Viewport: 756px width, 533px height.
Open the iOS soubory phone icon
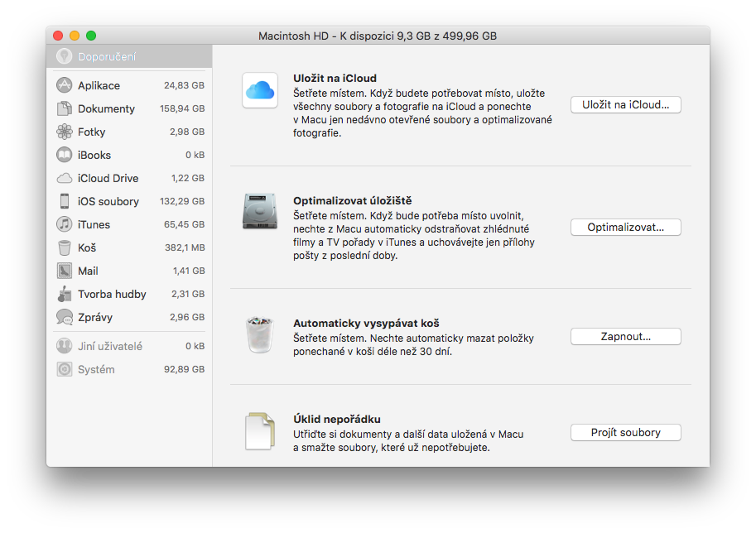(65, 201)
